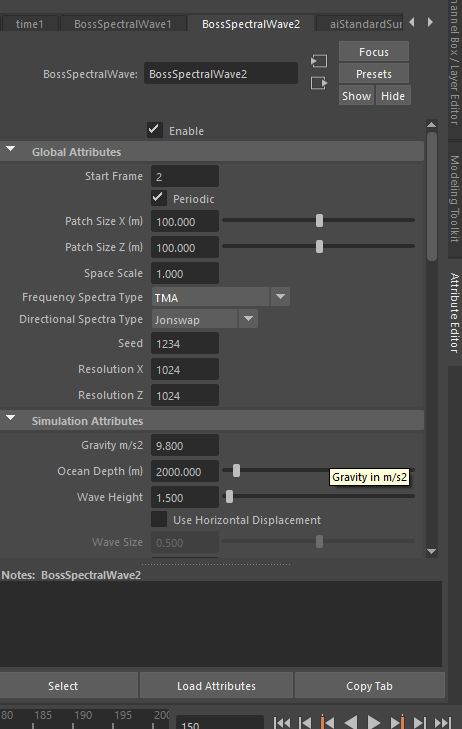Click the Start Frame field

[185, 176]
